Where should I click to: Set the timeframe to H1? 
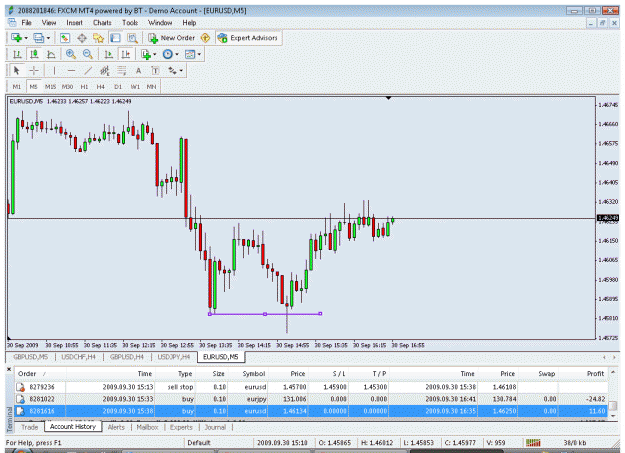pyautogui.click(x=84, y=87)
